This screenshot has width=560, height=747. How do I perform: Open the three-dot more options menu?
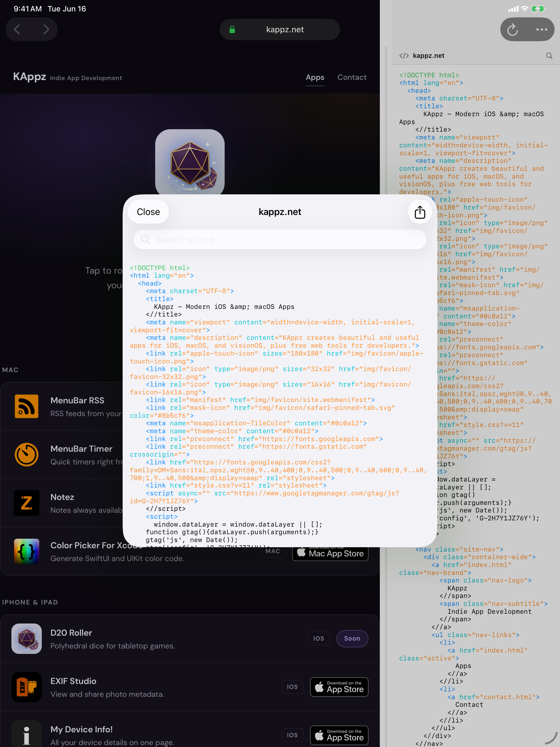click(x=542, y=29)
